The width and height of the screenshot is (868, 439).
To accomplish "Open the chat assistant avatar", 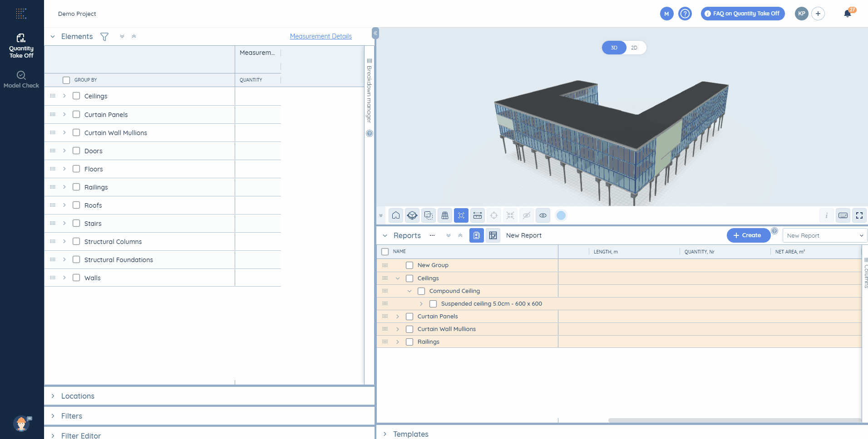I will click(21, 424).
